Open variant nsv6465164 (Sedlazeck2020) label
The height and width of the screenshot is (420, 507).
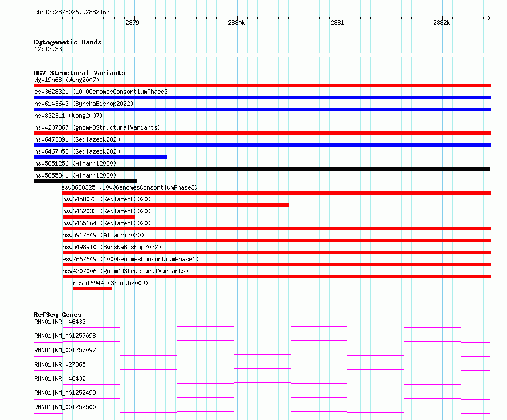click(107, 223)
